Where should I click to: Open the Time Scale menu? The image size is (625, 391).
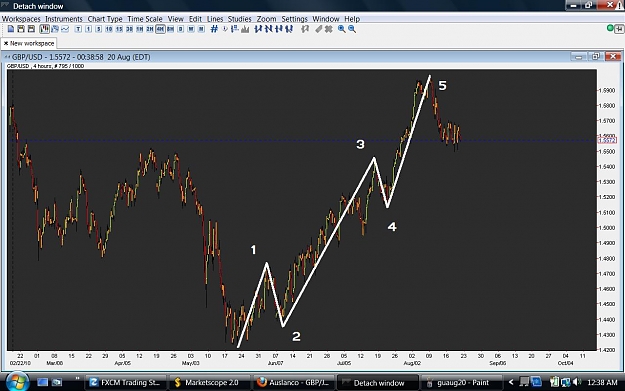coord(145,19)
